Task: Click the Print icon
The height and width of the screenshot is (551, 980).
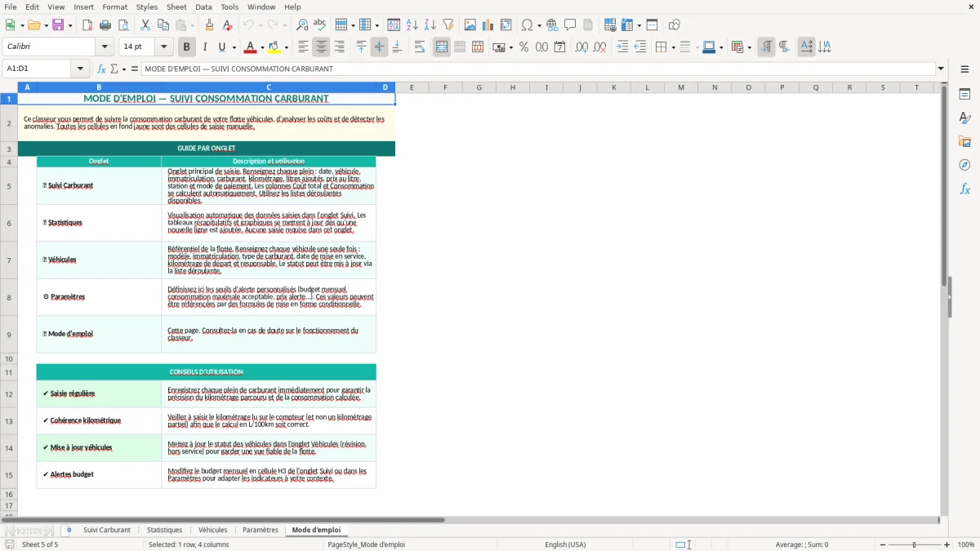Action: click(x=105, y=25)
